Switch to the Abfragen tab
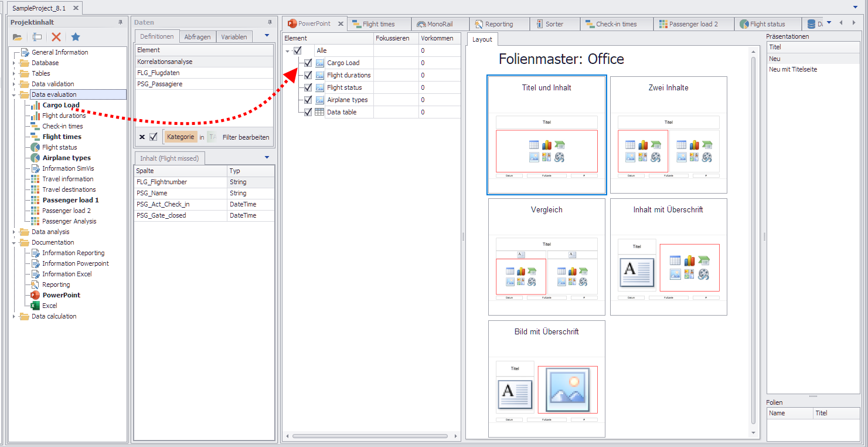868x447 pixels. click(x=198, y=36)
